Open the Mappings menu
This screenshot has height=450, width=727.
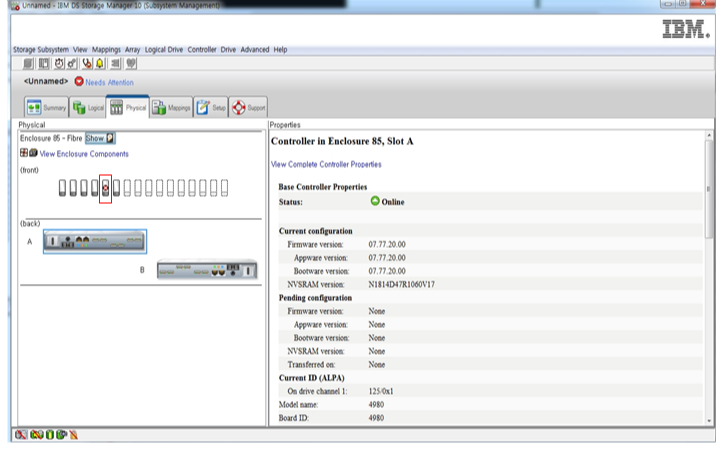[106, 50]
